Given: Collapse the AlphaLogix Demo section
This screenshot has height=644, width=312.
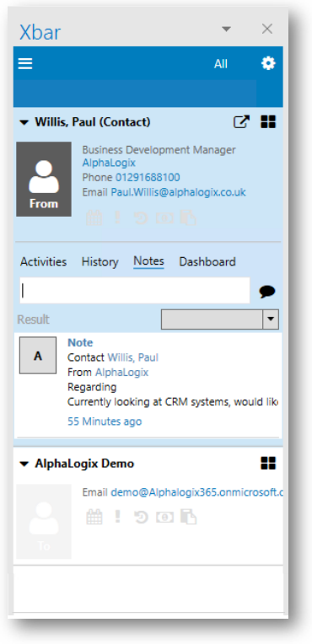Looking at the screenshot, I should pos(24,464).
